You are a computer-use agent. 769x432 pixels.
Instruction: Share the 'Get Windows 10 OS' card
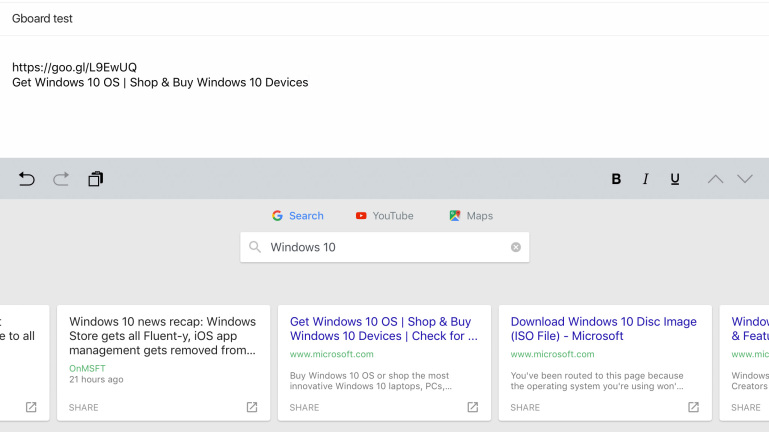tap(304, 407)
